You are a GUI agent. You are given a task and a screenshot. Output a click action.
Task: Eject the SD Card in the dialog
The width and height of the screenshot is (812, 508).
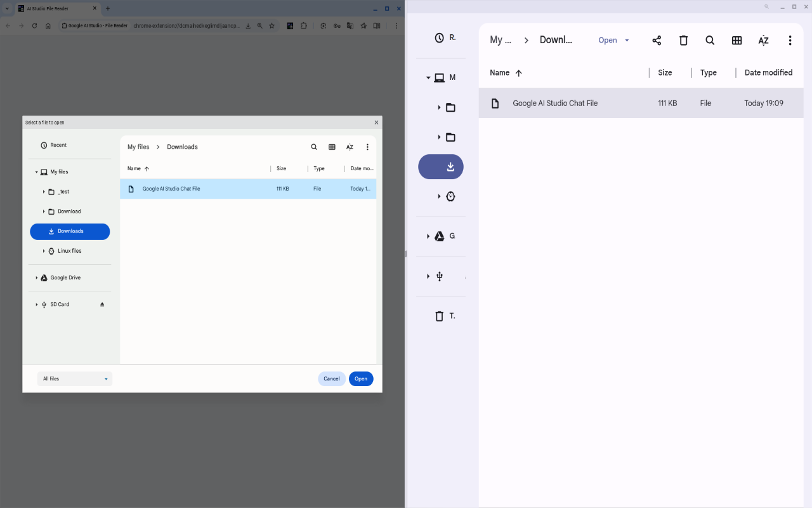[102, 304]
